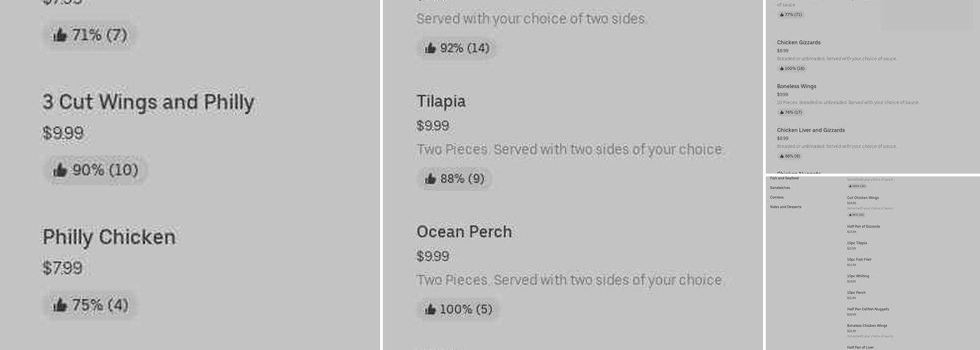This screenshot has width=980, height=350.
Task: Open the 10pc Whiting menu item
Action: pos(857,276)
